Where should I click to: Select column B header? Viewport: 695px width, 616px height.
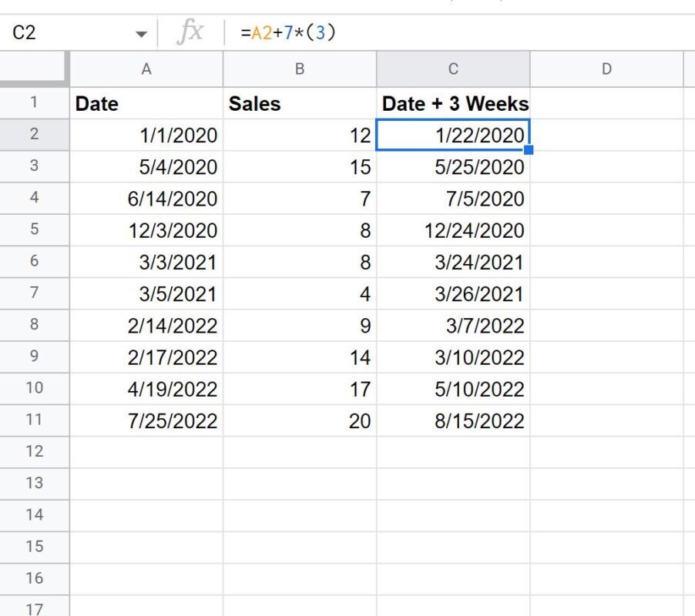(300, 69)
